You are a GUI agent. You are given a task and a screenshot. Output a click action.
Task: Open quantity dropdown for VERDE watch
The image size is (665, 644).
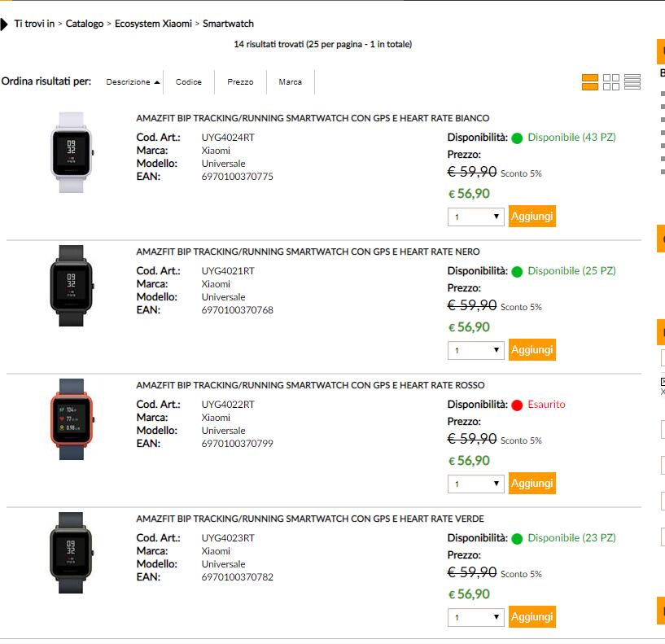477,617
